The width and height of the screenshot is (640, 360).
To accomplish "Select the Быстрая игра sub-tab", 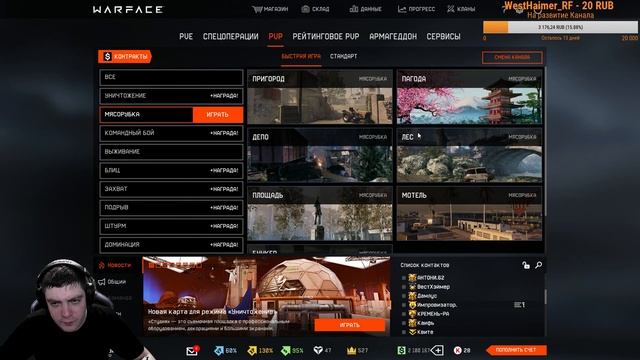I will (x=301, y=56).
